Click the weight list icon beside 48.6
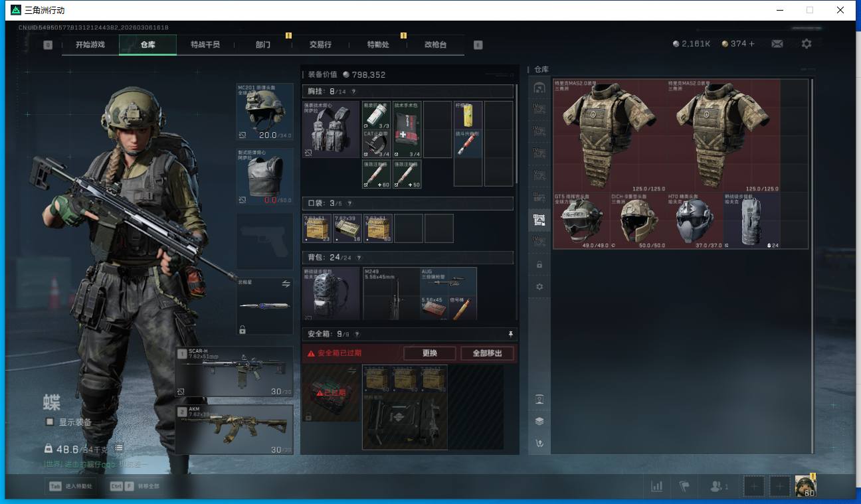The width and height of the screenshot is (861, 504). (x=119, y=449)
